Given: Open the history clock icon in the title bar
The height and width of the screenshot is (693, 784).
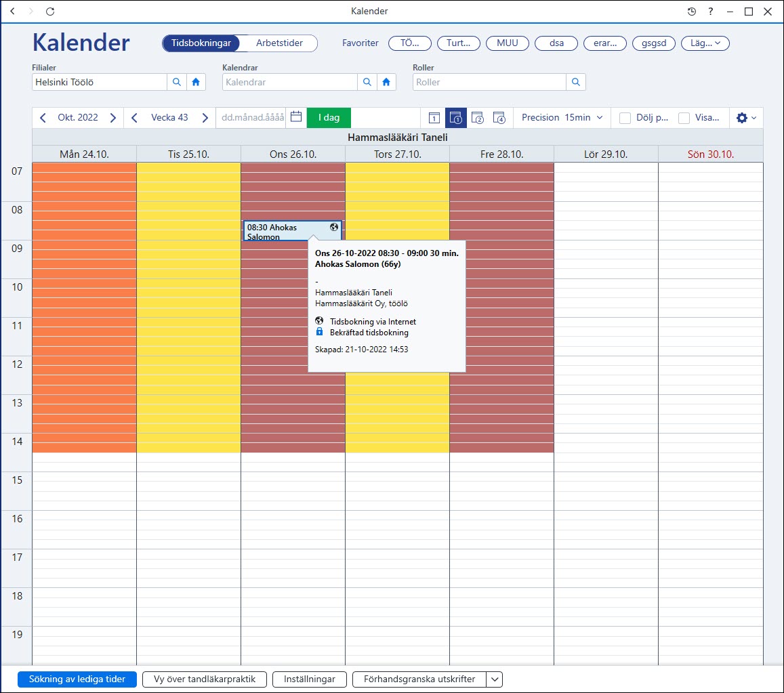Looking at the screenshot, I should pos(691,11).
